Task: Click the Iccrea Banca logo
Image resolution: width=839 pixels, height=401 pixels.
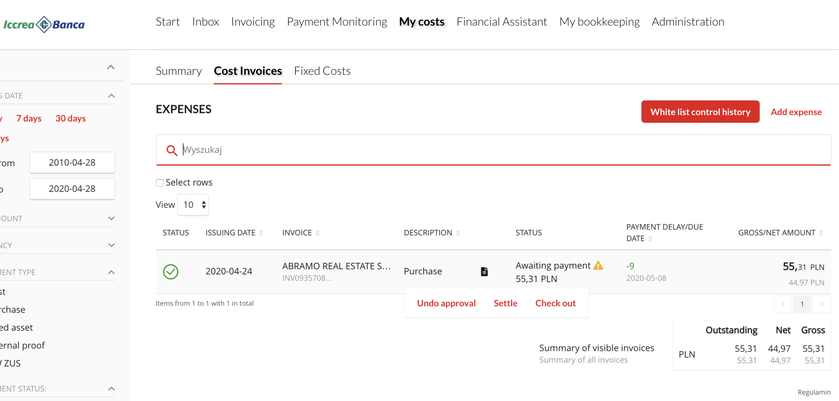Action: click(x=44, y=24)
